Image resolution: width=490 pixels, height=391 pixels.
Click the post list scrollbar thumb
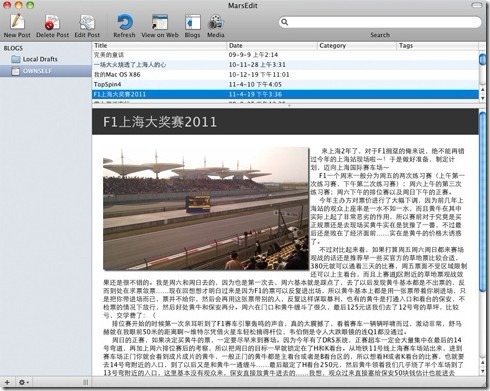(482, 59)
